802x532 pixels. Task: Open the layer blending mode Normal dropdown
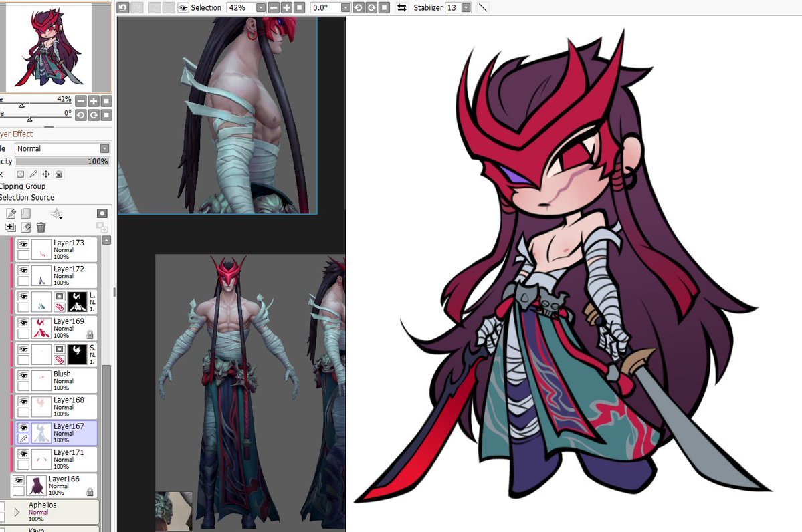(62, 149)
